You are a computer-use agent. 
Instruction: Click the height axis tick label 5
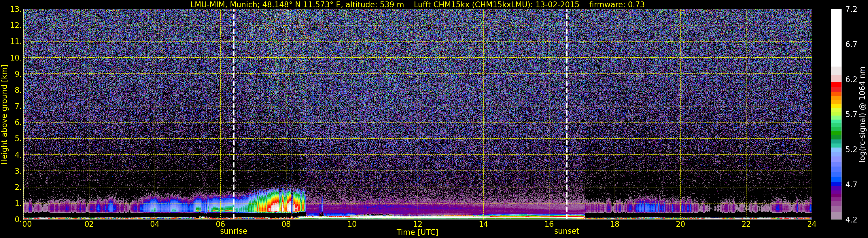(x=18, y=139)
